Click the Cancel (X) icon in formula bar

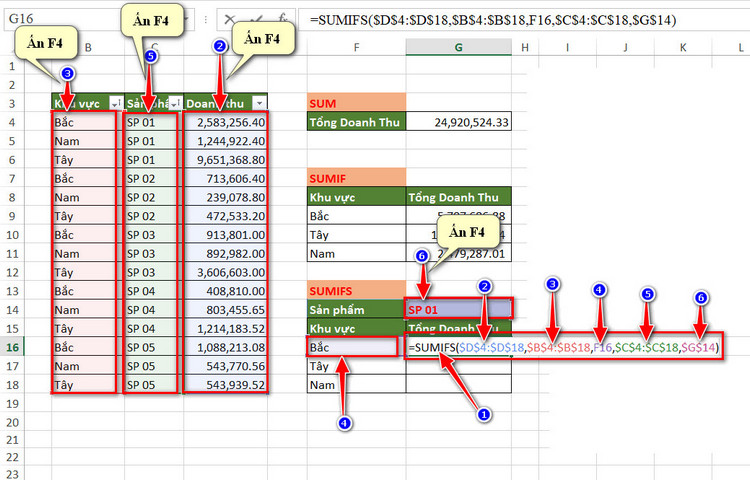coord(230,20)
